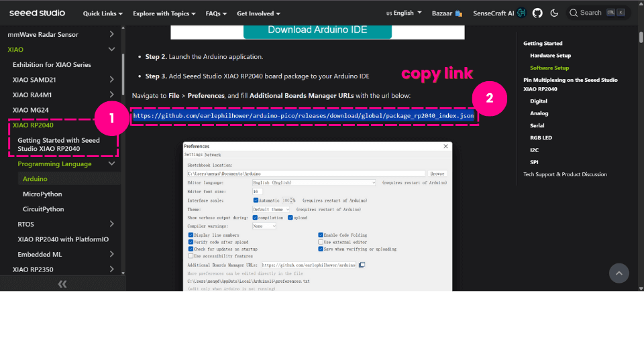Click the magnifier Search icon
Screen dimensions: 644x362
click(574, 13)
